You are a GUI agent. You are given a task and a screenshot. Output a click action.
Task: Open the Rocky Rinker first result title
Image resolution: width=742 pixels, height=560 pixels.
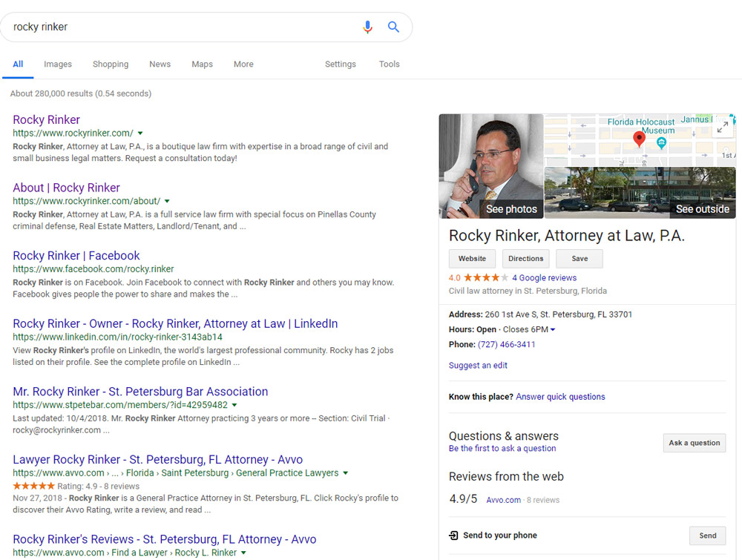pos(46,119)
